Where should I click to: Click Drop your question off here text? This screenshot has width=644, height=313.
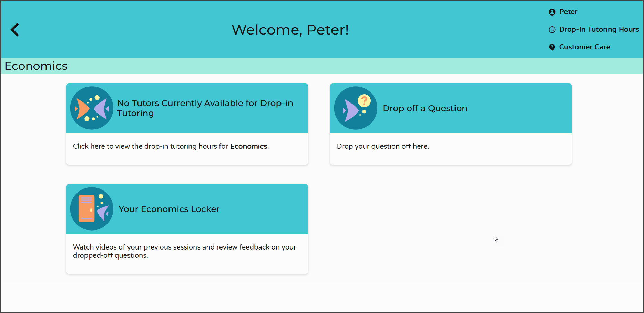tap(383, 146)
